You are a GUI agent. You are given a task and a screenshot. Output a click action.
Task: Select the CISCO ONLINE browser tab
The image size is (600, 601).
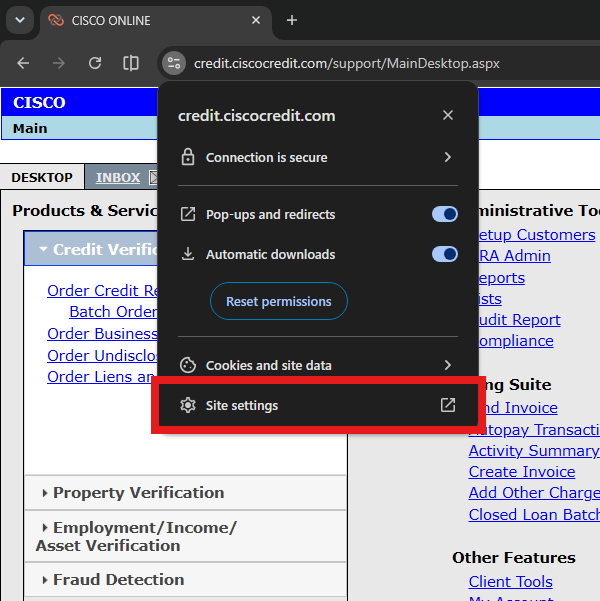point(156,20)
